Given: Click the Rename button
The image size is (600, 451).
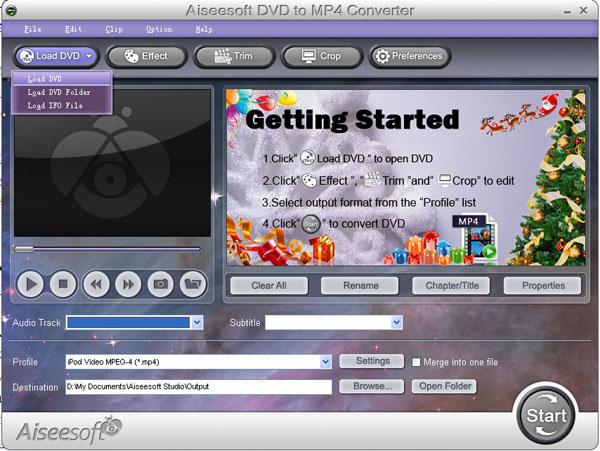Looking at the screenshot, I should click(360, 286).
